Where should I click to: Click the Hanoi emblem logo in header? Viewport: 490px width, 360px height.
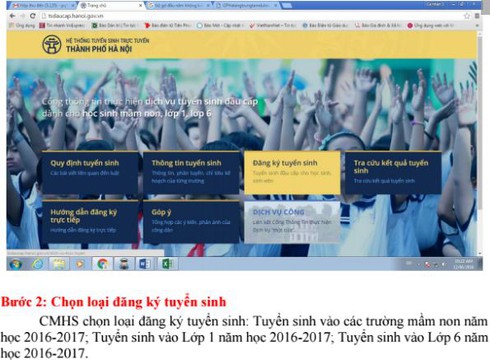pyautogui.click(x=52, y=45)
